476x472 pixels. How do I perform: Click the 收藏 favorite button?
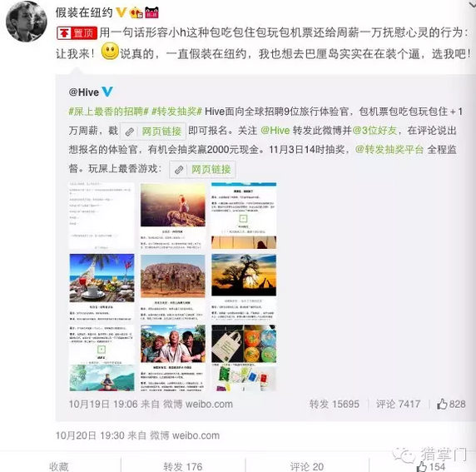coord(59,466)
